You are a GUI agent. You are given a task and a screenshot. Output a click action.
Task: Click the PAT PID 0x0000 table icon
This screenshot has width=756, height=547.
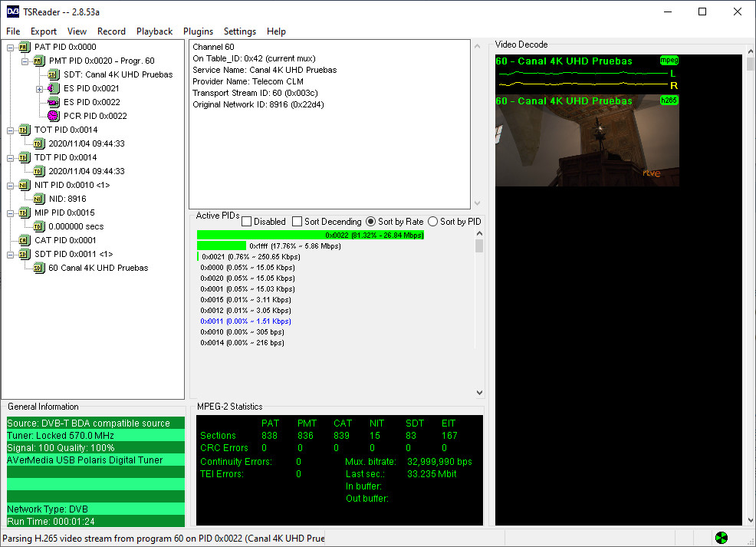click(24, 47)
